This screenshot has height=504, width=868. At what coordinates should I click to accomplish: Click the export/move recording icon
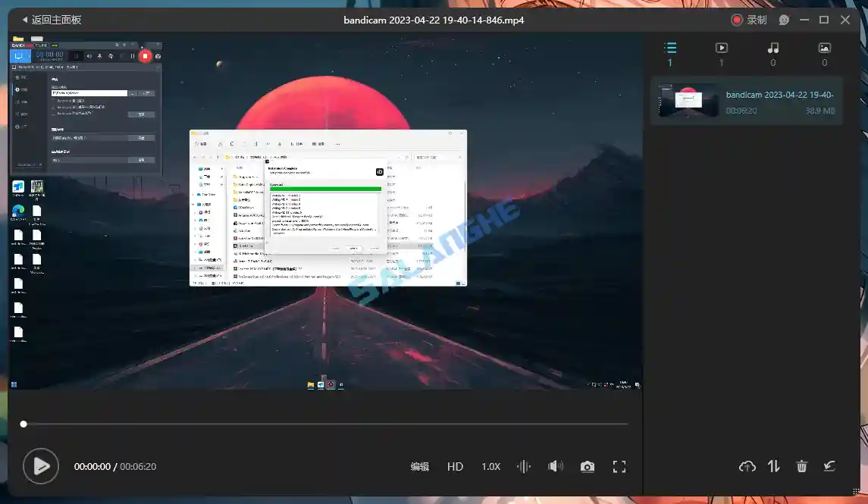[x=829, y=466]
